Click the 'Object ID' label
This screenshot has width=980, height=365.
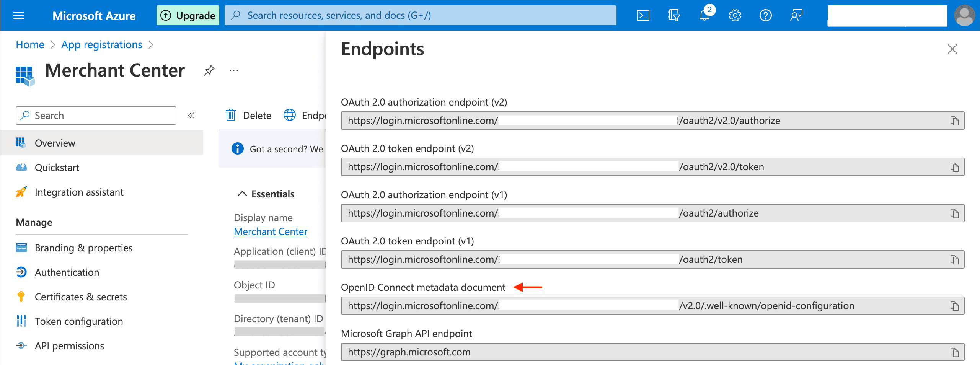(254, 285)
